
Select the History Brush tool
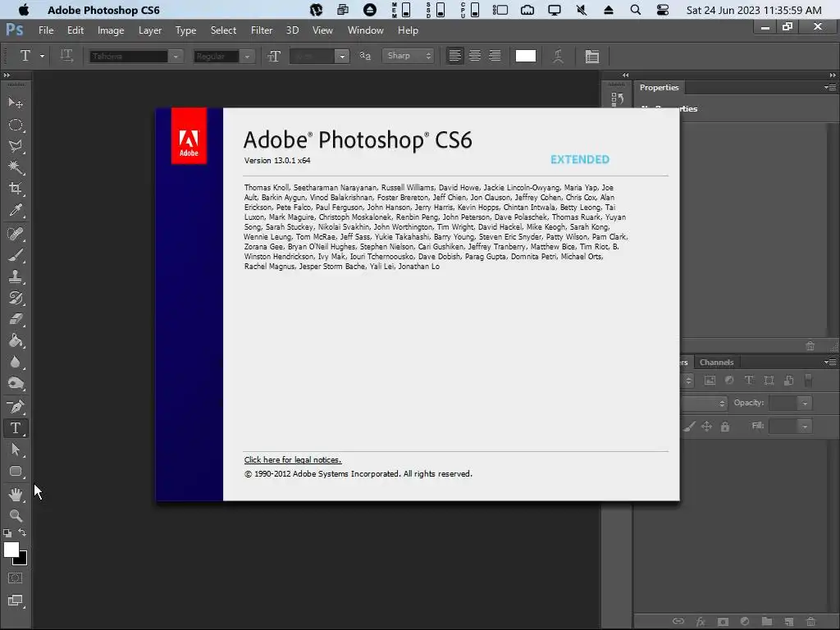(16, 298)
